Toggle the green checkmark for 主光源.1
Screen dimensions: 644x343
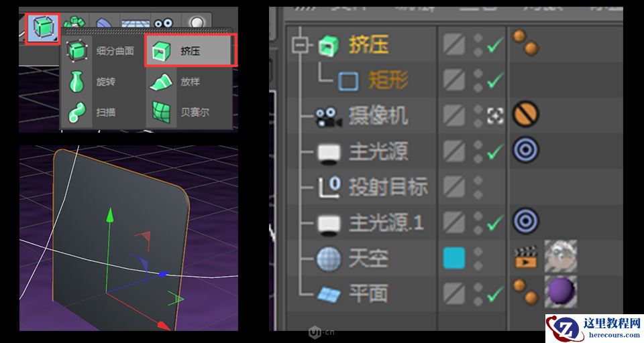pyautogui.click(x=495, y=223)
